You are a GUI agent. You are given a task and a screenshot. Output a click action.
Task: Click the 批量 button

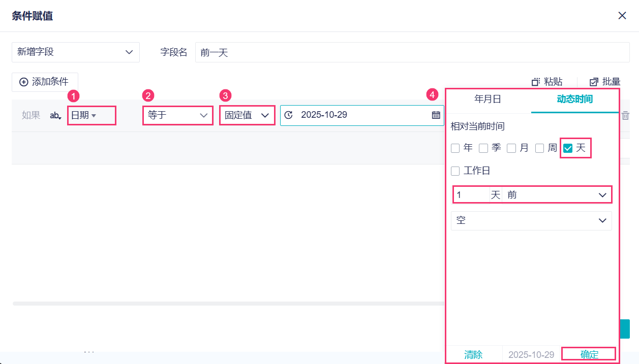[x=605, y=82]
